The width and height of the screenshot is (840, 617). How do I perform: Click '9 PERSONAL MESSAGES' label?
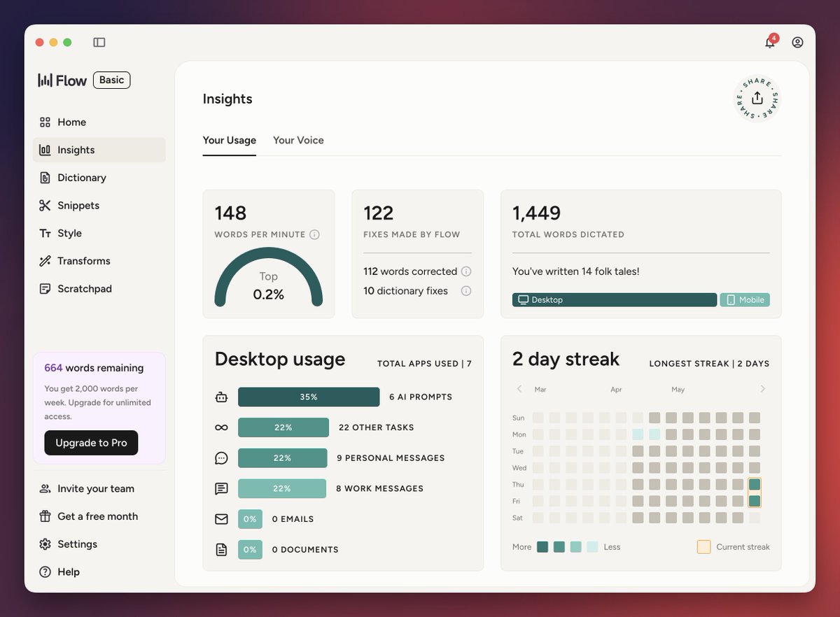(391, 458)
